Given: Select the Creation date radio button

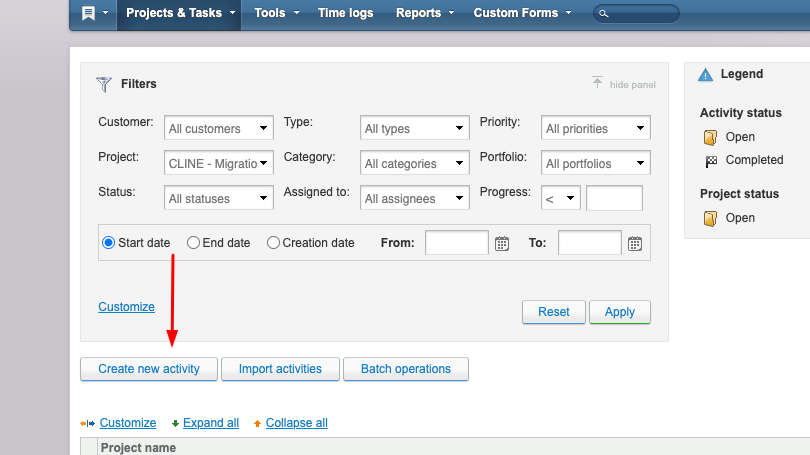Looking at the screenshot, I should pyautogui.click(x=273, y=243).
